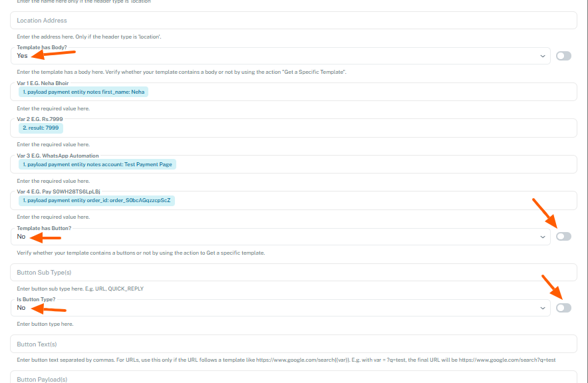588x383 pixels.
Task: Enable the switch beside Template has Button
Action: [563, 236]
